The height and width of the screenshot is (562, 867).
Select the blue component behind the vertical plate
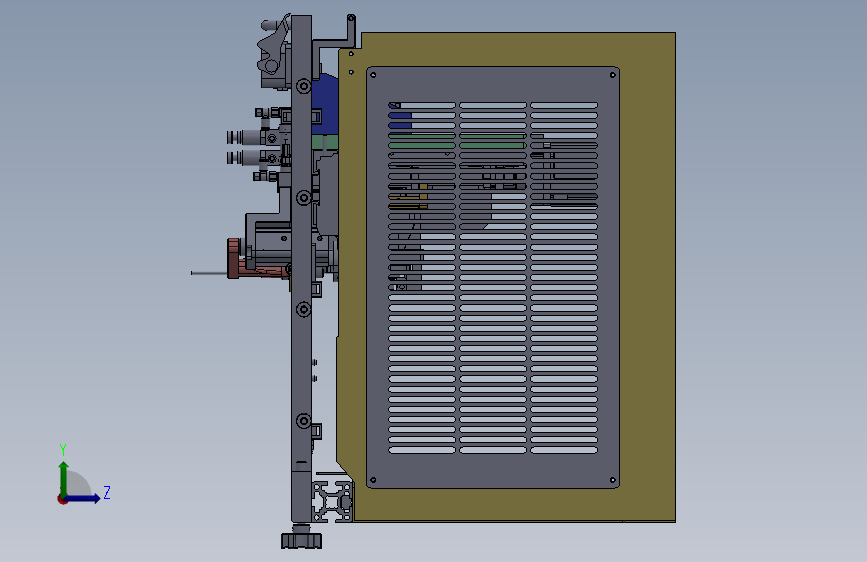[x=325, y=105]
